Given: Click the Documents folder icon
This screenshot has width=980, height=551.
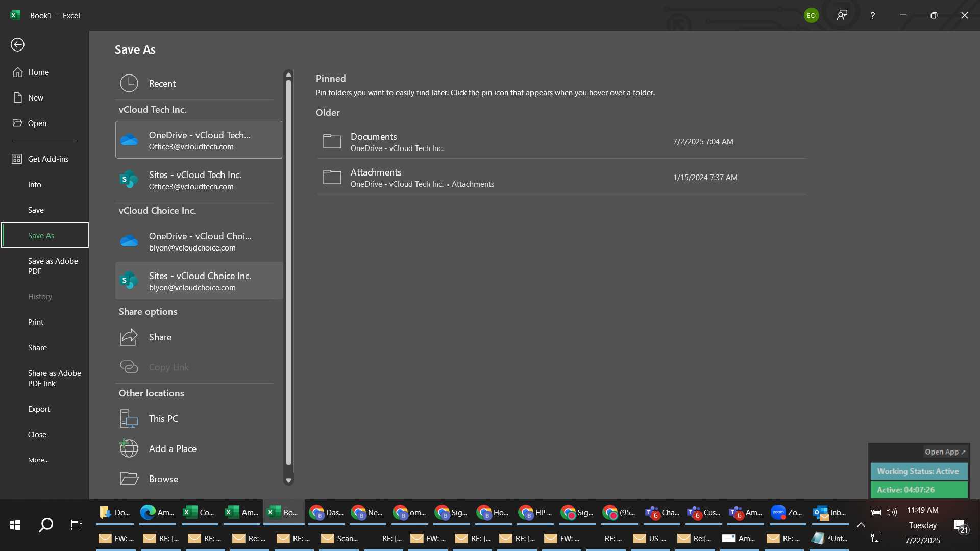Looking at the screenshot, I should pyautogui.click(x=332, y=141).
